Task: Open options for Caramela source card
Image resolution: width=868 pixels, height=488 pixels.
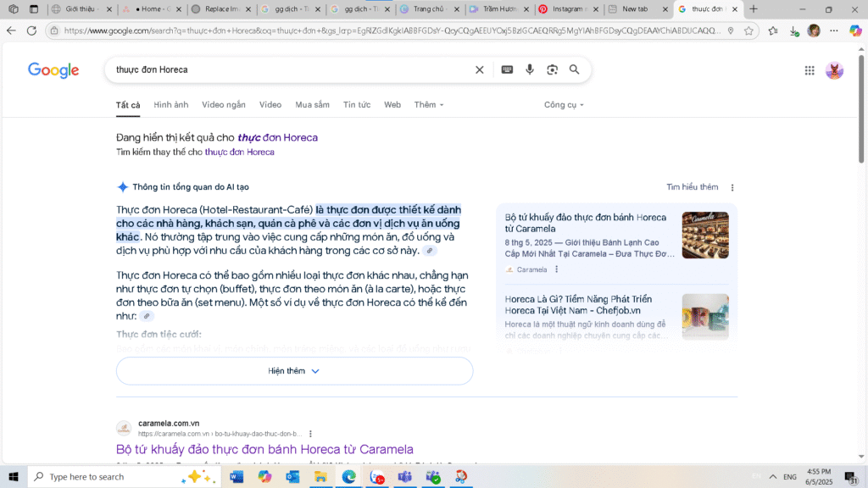Action: (556, 269)
